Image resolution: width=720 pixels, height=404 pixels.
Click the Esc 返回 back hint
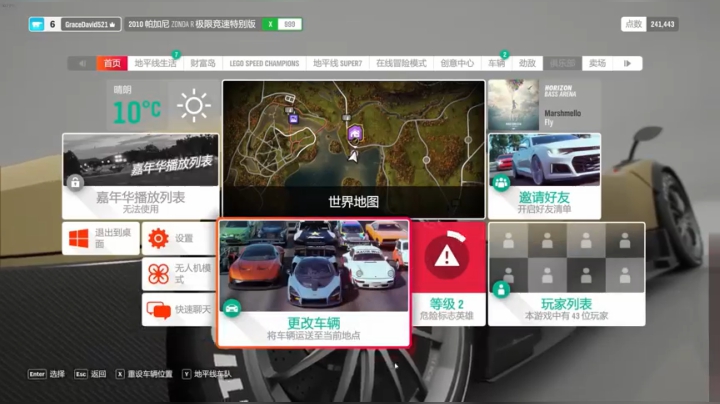(90, 374)
